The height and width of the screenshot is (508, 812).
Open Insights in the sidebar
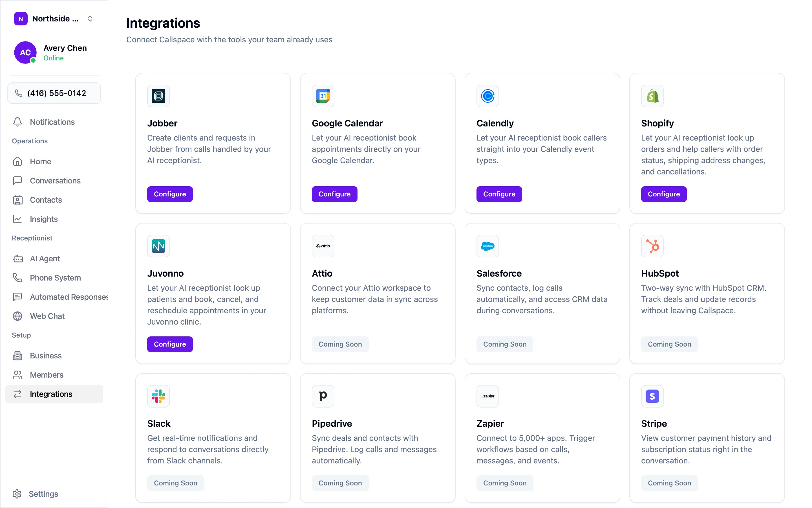click(54, 219)
